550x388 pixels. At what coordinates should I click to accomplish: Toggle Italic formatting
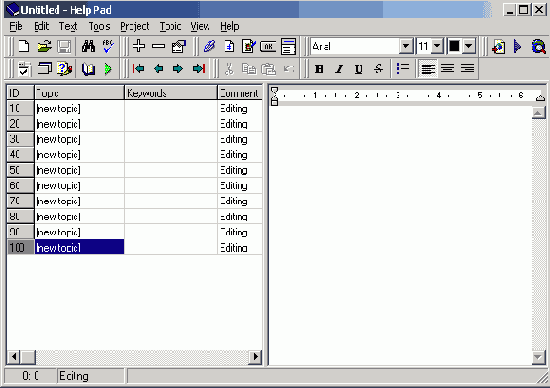339,69
